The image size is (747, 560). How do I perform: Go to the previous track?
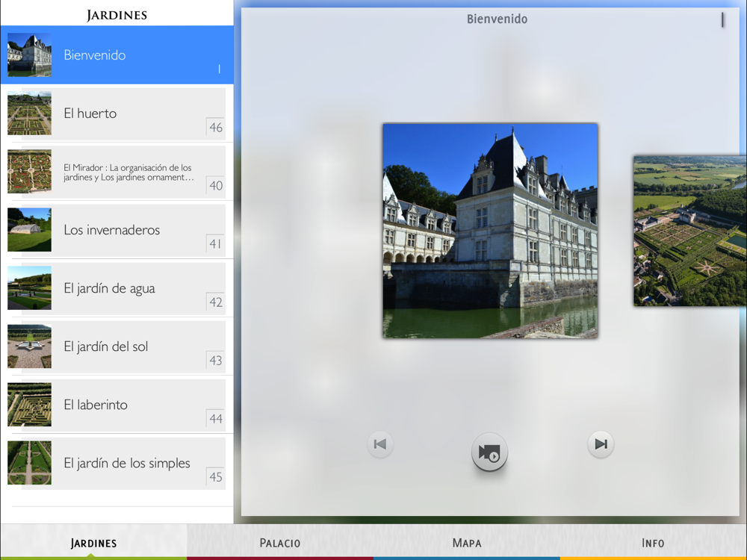pyautogui.click(x=380, y=444)
